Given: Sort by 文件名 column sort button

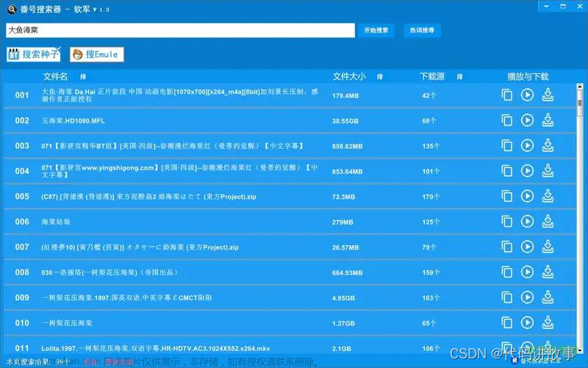Looking at the screenshot, I should tap(83, 77).
